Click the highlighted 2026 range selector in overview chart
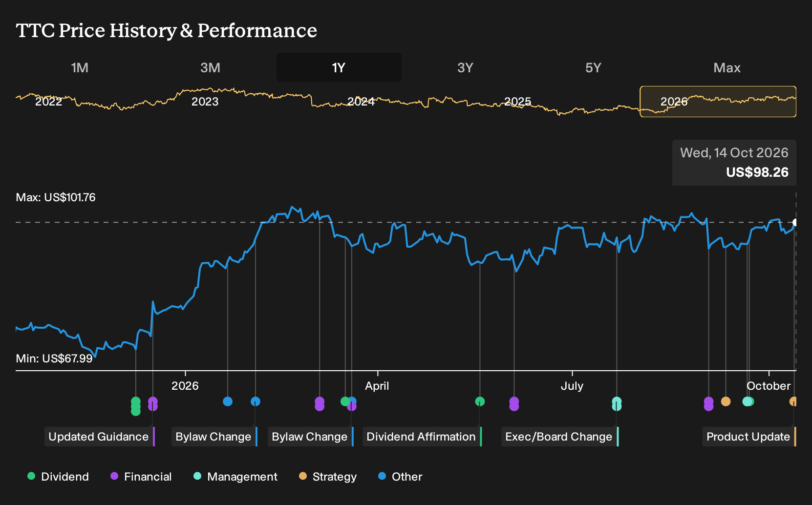Image resolution: width=812 pixels, height=505 pixels. [718, 102]
